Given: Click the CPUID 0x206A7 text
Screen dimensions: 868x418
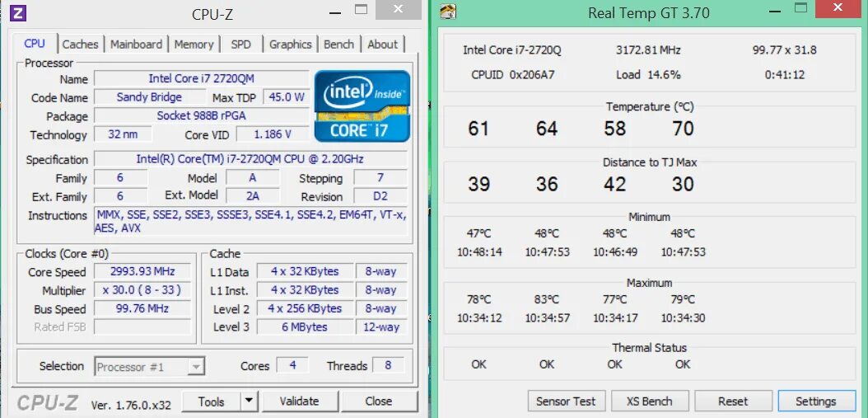Looking at the screenshot, I should pyautogui.click(x=512, y=74).
